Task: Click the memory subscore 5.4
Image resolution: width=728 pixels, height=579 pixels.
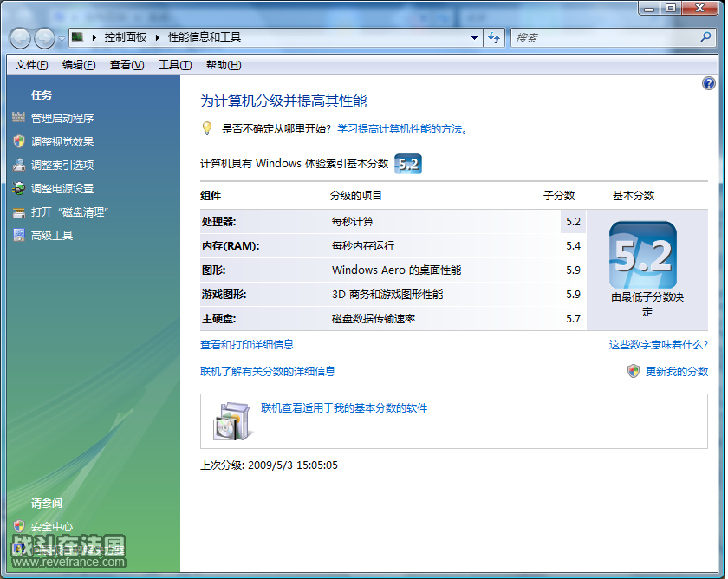Action: point(573,246)
